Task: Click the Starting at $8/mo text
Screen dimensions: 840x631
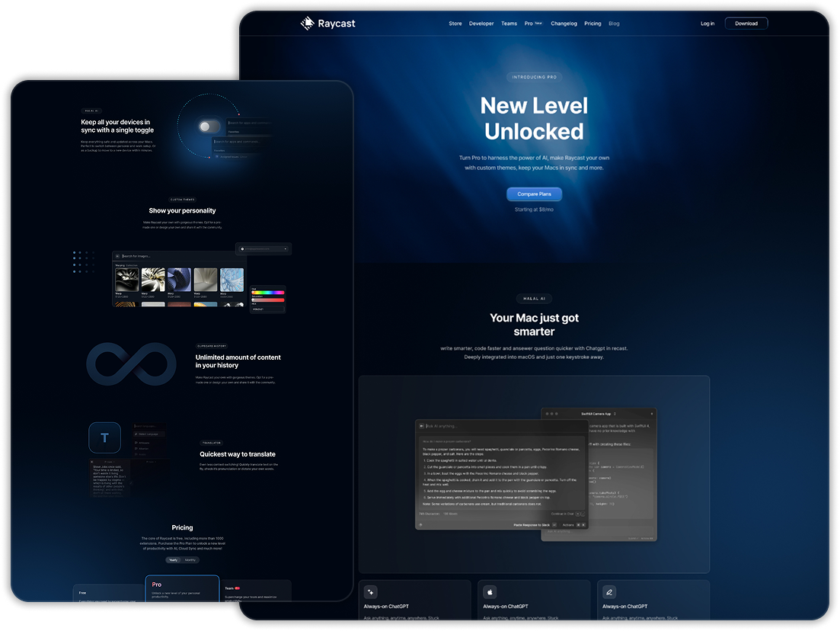Action: click(x=534, y=210)
